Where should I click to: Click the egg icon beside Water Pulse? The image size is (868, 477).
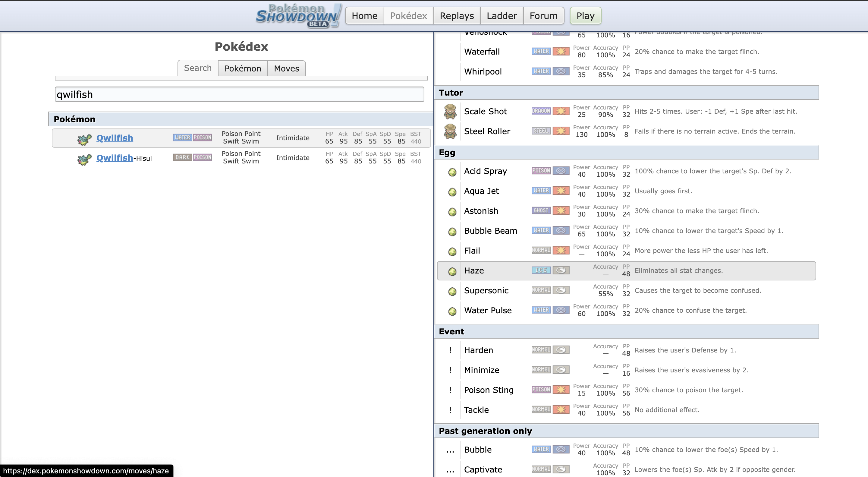click(452, 311)
